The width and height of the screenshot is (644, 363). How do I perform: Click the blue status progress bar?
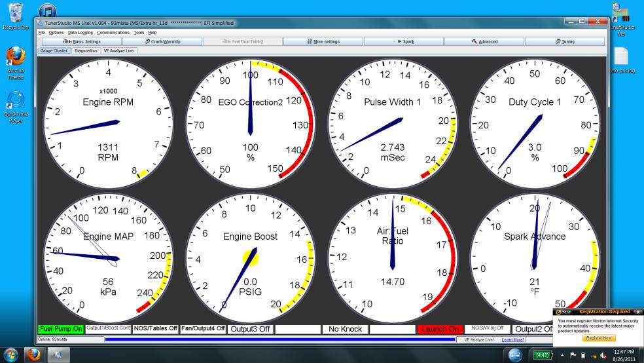pos(279,339)
